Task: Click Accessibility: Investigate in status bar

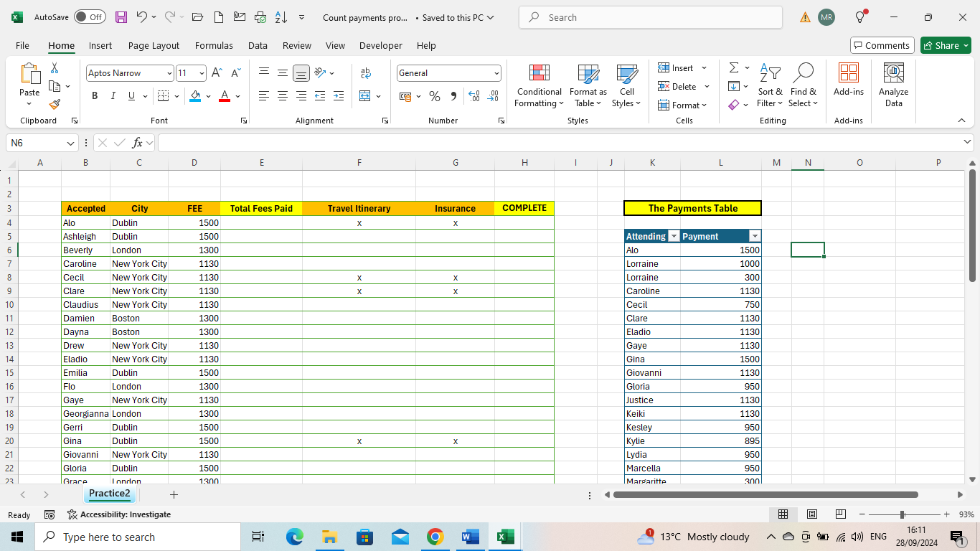Action: click(x=119, y=514)
